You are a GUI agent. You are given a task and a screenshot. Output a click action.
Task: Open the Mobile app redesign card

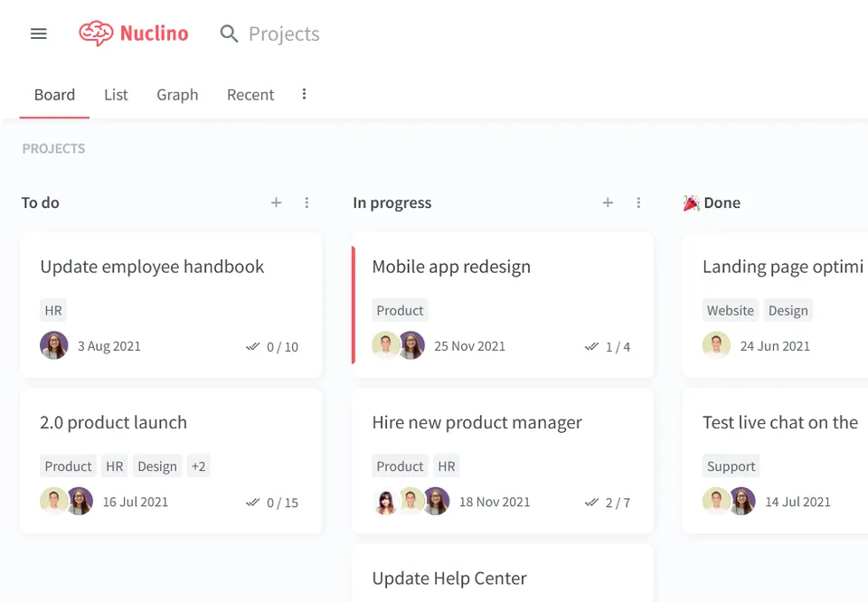503,306
